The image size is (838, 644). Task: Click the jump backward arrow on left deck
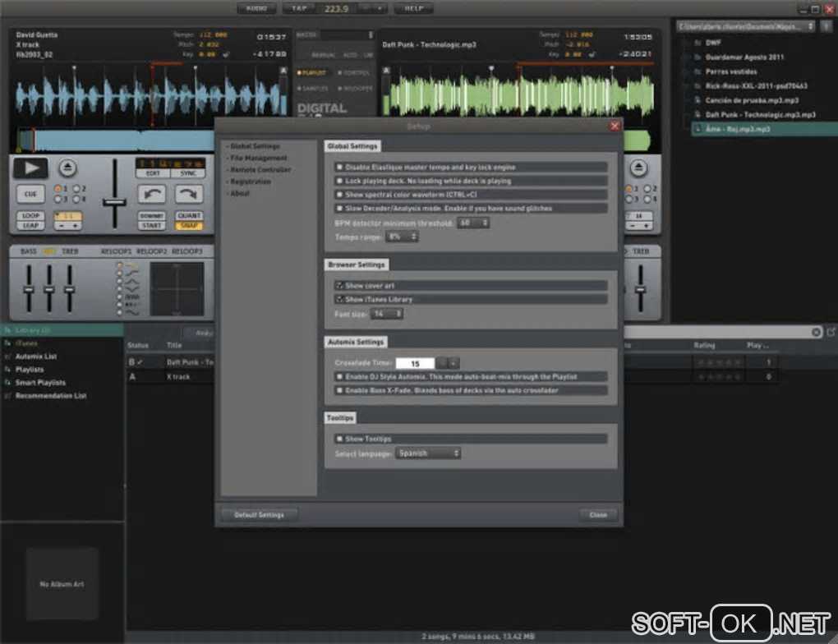coord(152,194)
